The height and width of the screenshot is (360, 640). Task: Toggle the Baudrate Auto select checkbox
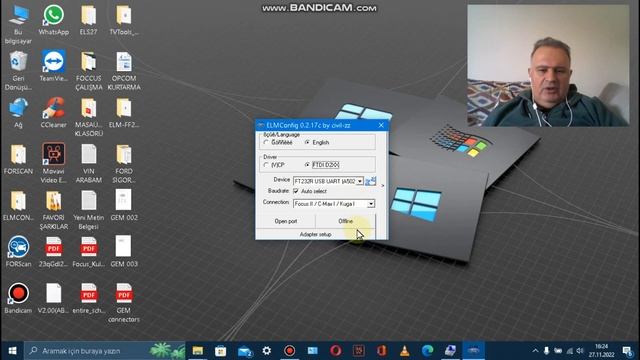coord(296,191)
